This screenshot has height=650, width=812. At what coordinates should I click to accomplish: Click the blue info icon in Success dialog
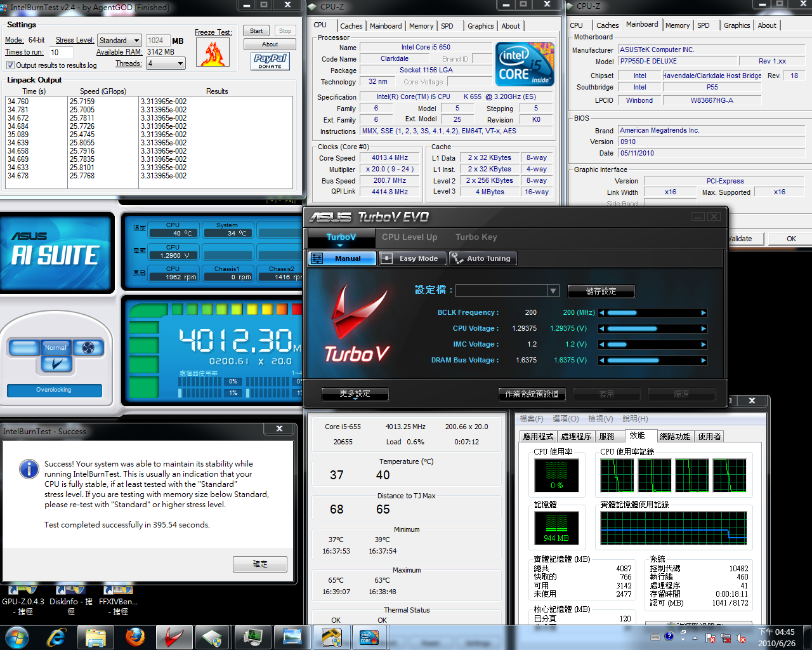pos(29,469)
